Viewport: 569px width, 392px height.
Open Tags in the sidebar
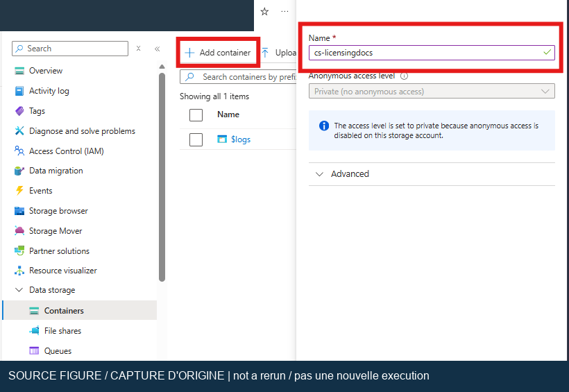[37, 111]
